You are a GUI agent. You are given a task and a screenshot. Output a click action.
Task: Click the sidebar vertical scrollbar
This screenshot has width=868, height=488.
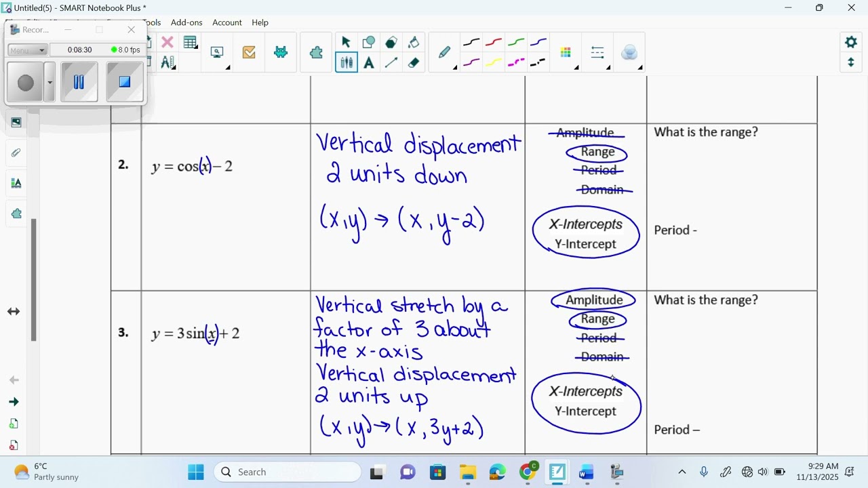[x=33, y=280]
